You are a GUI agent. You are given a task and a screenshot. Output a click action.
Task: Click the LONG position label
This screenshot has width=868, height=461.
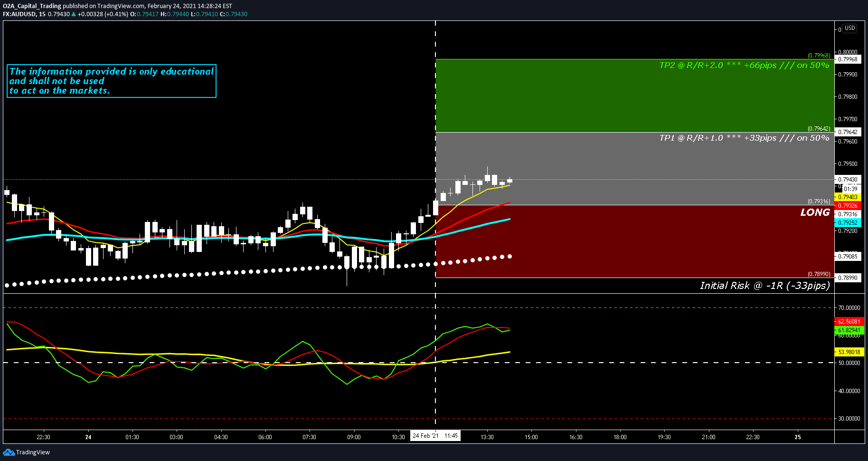tap(815, 212)
